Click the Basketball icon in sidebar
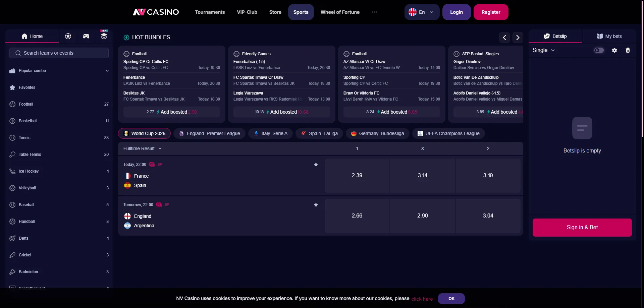The height and width of the screenshot is (308, 644). [12, 121]
